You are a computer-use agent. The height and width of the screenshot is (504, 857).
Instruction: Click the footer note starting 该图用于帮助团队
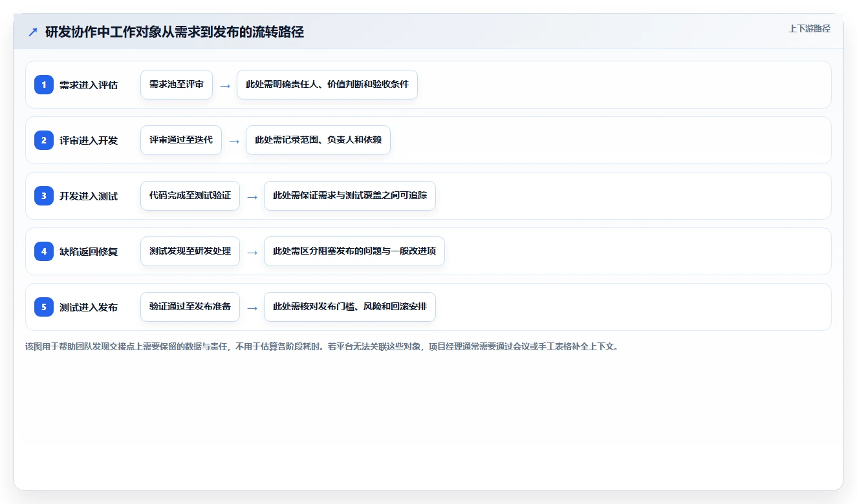(322, 346)
